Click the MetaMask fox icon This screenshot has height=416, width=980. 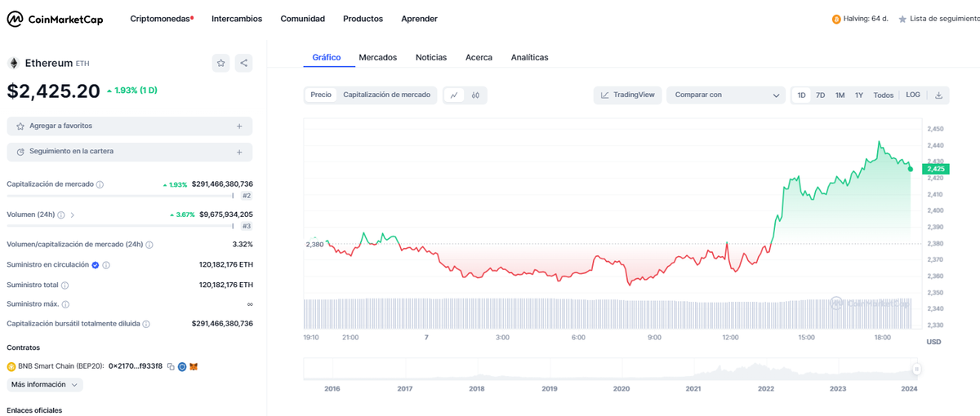click(x=194, y=366)
